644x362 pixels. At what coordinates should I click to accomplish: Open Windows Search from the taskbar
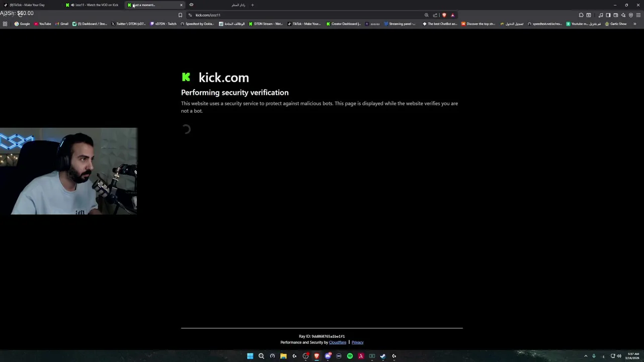[261, 356]
